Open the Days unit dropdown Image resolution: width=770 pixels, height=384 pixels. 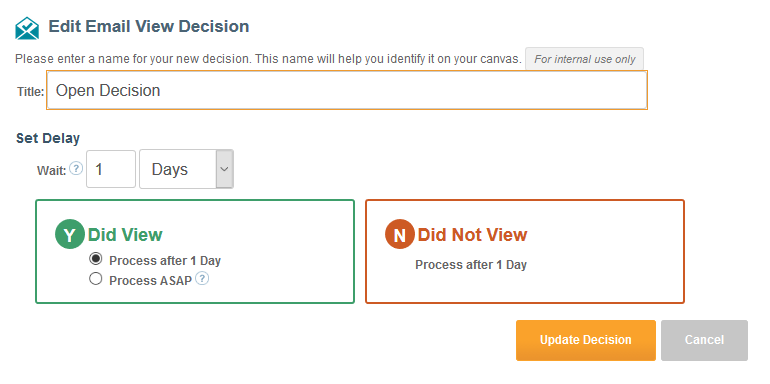tap(187, 169)
